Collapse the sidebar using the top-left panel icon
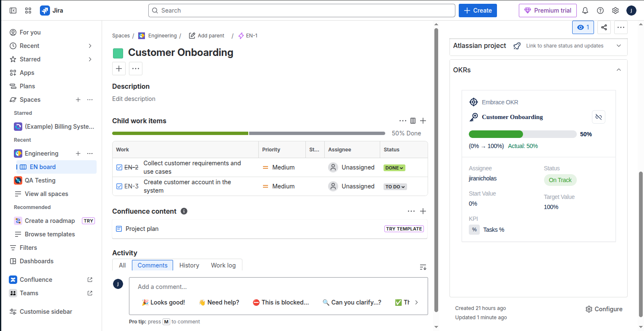The height and width of the screenshot is (331, 644). (13, 11)
